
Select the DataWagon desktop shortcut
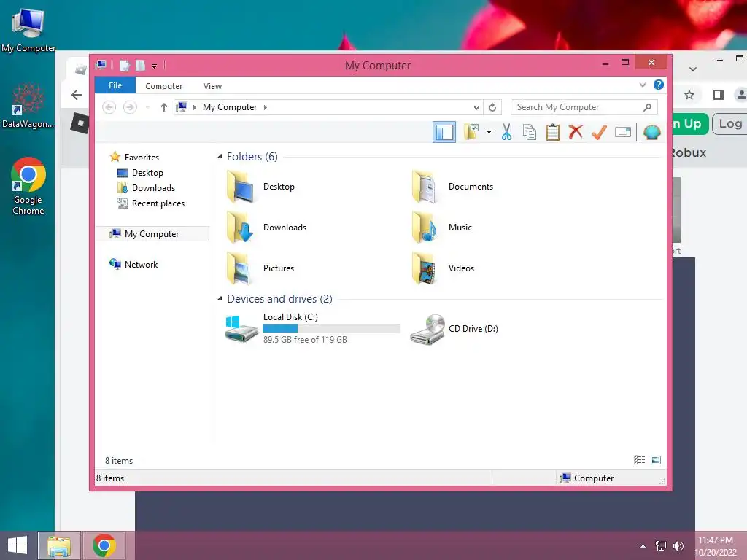click(x=28, y=106)
